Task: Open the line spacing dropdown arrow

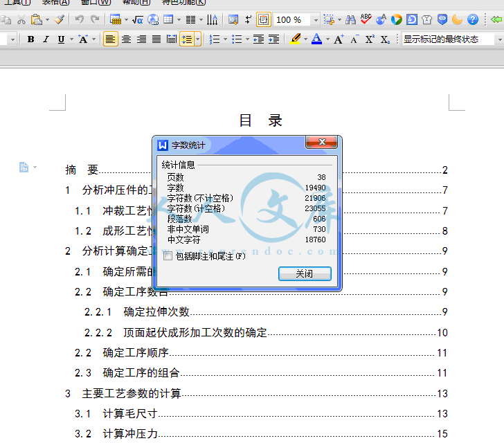Action: [x=198, y=39]
